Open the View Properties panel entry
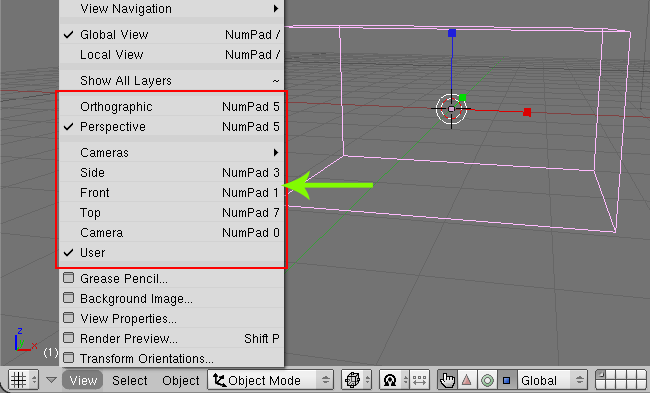The height and width of the screenshot is (393, 650). tap(172, 318)
